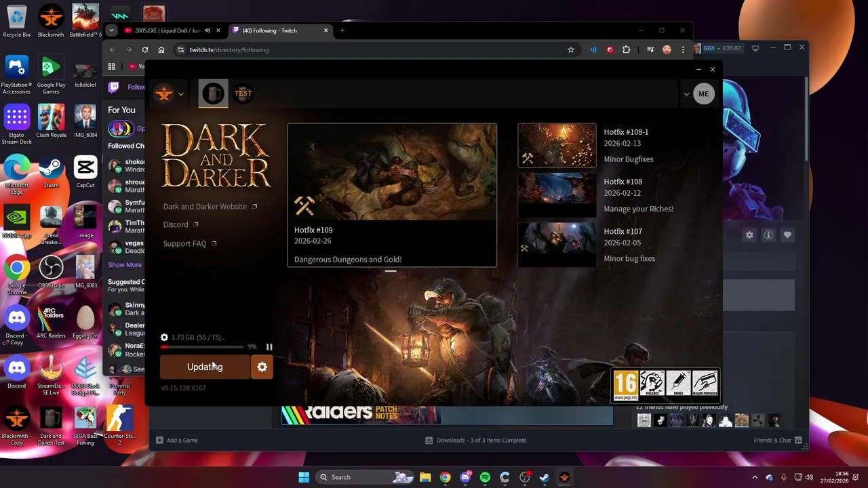
Task: Open Chrome three-dot menu
Action: click(683, 49)
